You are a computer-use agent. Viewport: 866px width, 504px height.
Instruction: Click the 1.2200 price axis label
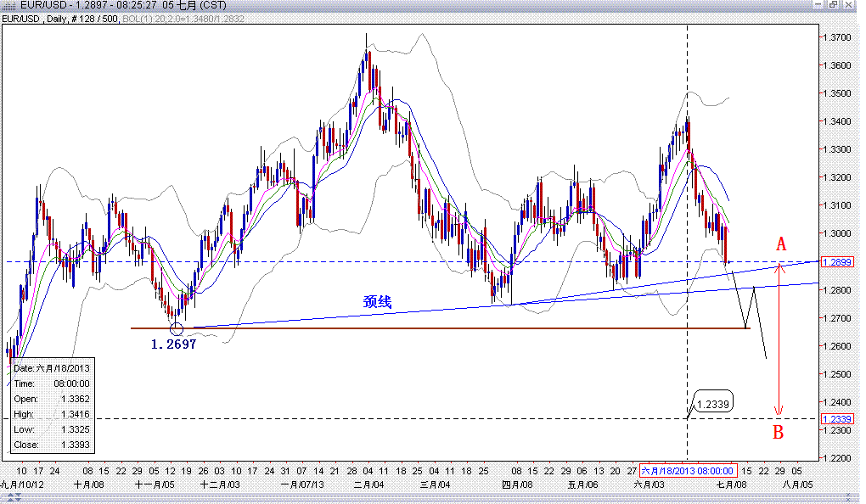(x=837, y=458)
